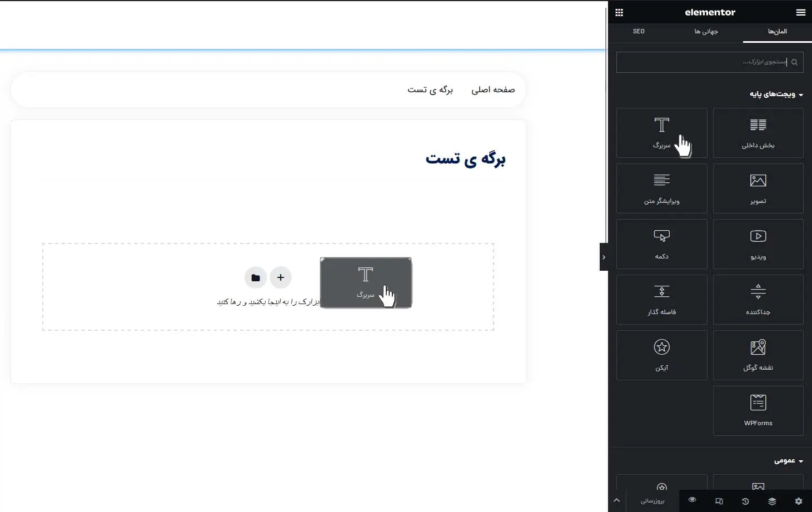
Task: Select the Inner Section (بخش داخلی) widget
Action: pos(758,133)
